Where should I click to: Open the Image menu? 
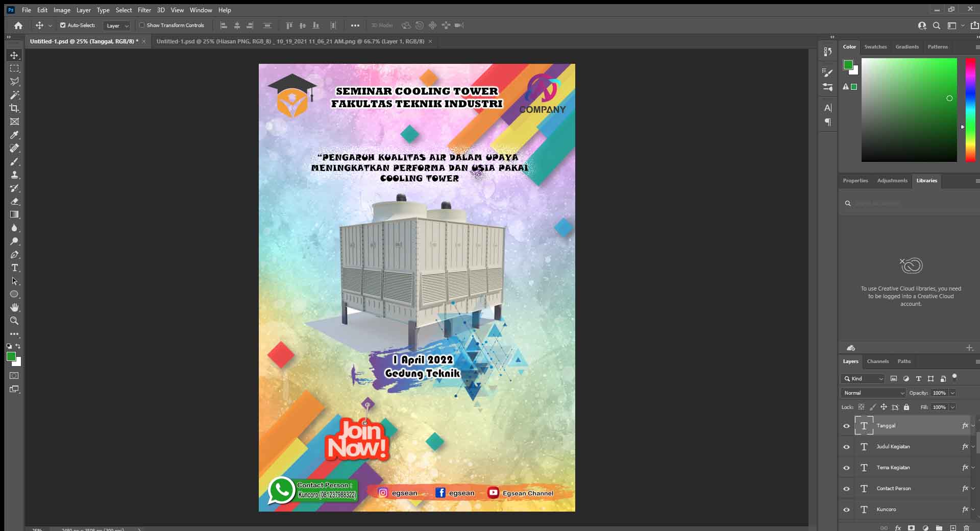click(62, 10)
